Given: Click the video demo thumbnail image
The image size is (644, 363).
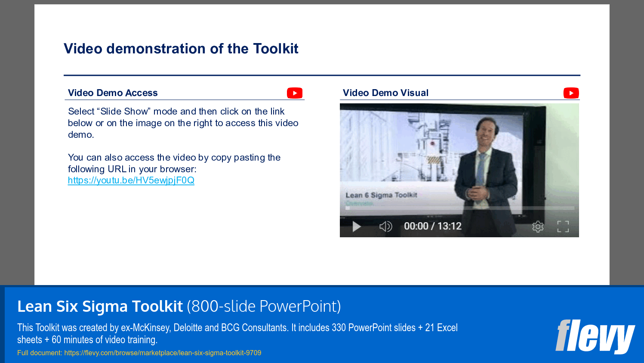Looking at the screenshot, I should click(x=459, y=170).
